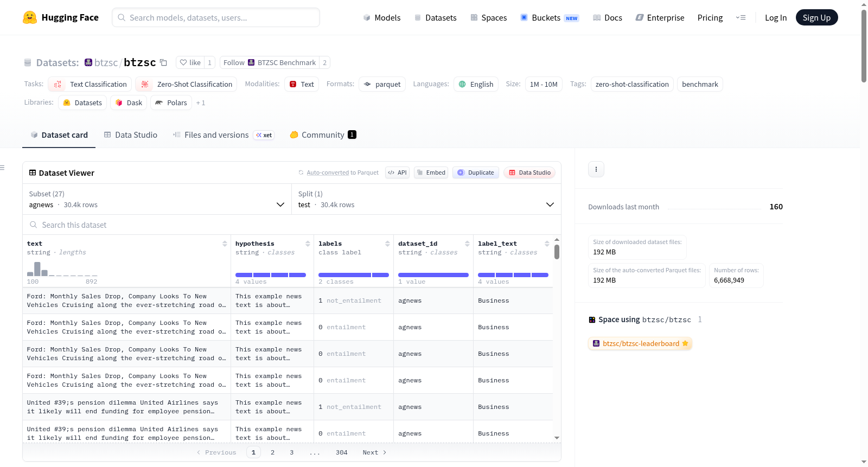Viewport: 868px width, 467px height.
Task: Open the Community tab
Action: click(x=323, y=135)
